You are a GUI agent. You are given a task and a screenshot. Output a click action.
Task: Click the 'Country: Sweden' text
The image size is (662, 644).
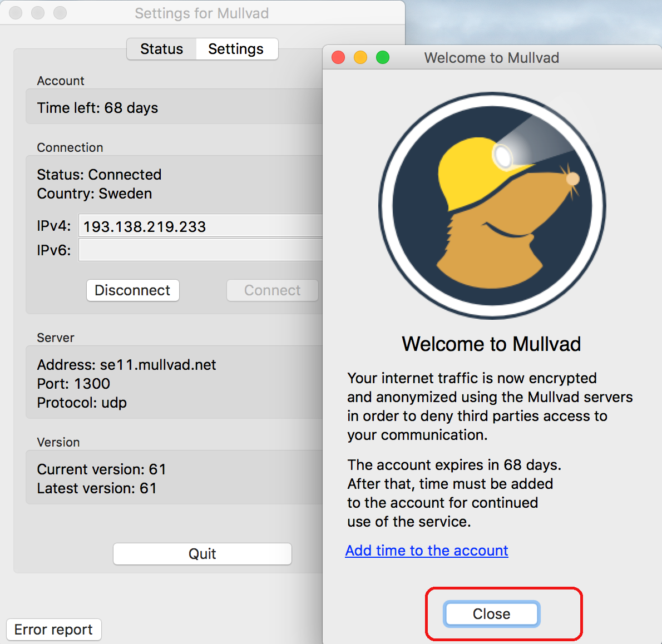tap(95, 194)
